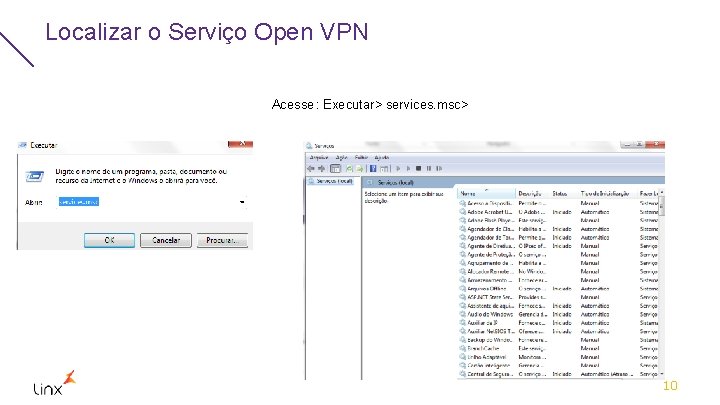This screenshot has height=405, width=720.
Task: Click the gear icon beside Audio do Windows
Action: [x=462, y=315]
